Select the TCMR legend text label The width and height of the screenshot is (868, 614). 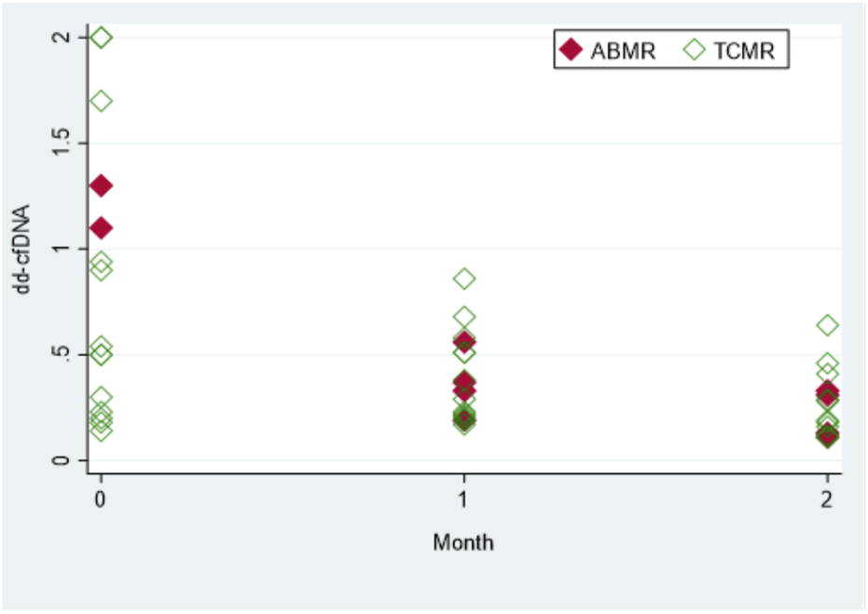tap(744, 51)
